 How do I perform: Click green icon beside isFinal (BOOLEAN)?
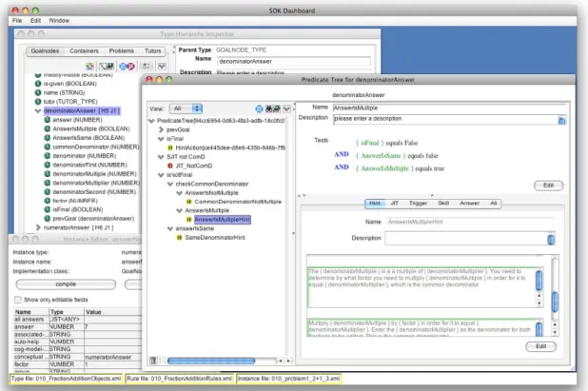[48, 209]
